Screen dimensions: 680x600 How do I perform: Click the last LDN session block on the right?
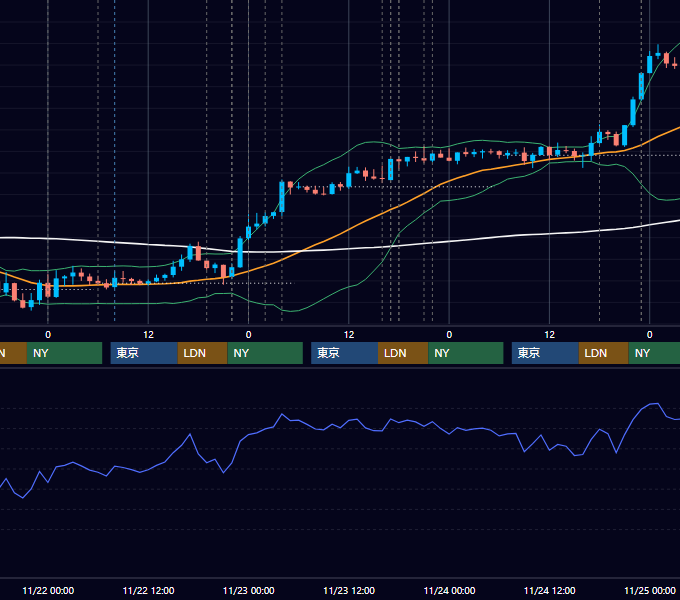(604, 353)
